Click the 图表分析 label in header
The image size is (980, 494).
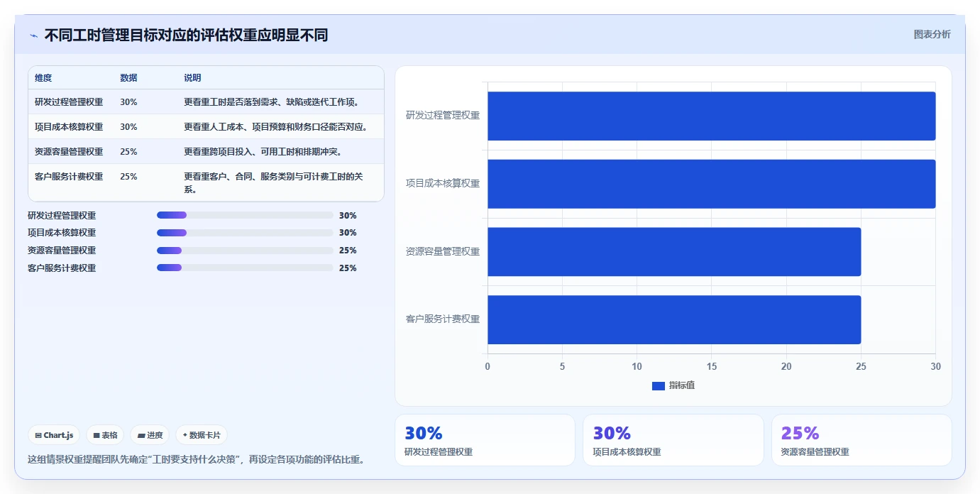(932, 34)
